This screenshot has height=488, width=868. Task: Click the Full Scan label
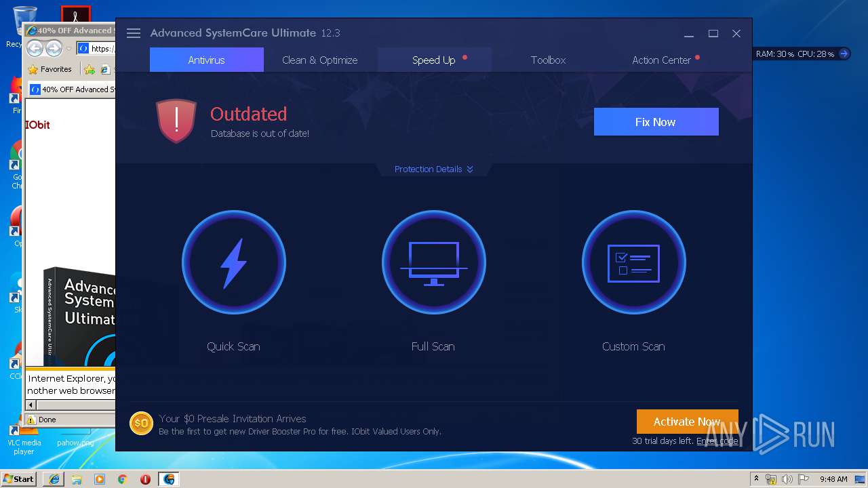(x=433, y=346)
